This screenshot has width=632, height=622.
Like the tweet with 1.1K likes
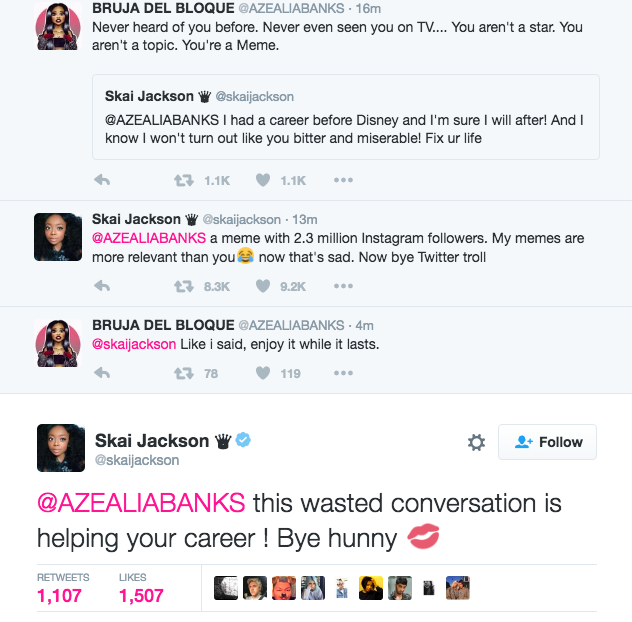[x=264, y=180]
